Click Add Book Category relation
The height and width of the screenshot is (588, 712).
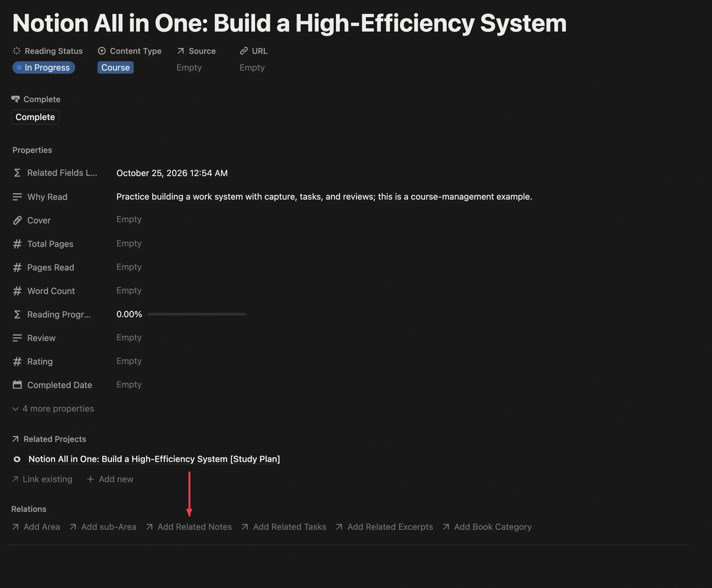pyautogui.click(x=487, y=527)
